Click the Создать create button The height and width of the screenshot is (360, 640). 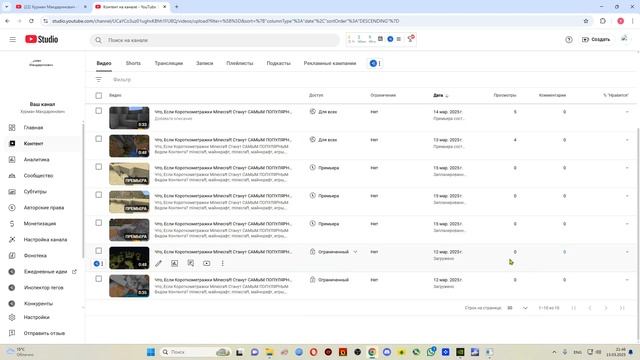pos(596,40)
